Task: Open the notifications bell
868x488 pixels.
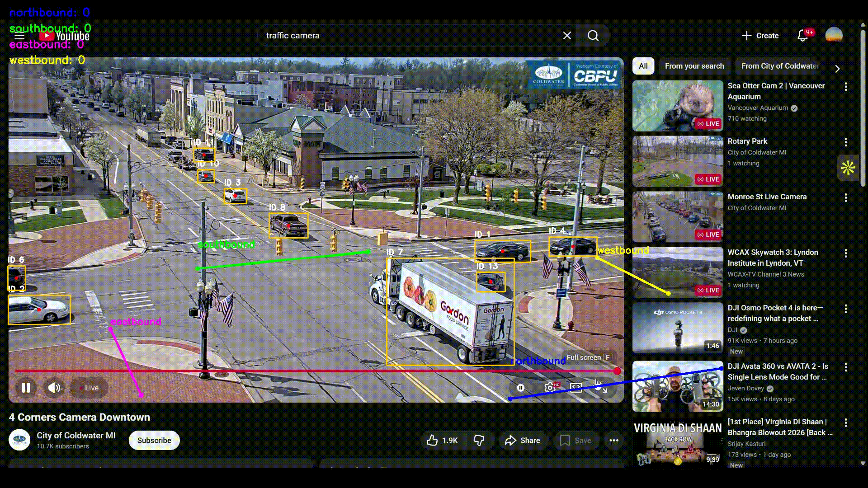Action: click(x=803, y=35)
